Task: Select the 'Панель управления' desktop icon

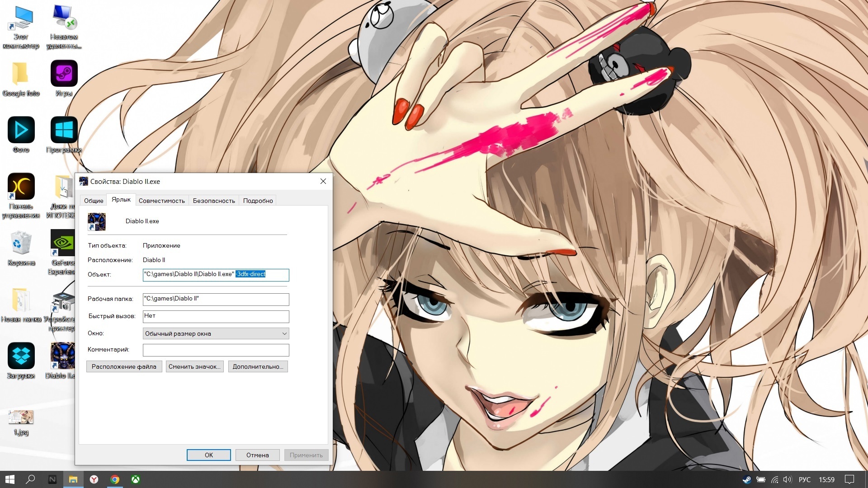Action: tap(21, 196)
